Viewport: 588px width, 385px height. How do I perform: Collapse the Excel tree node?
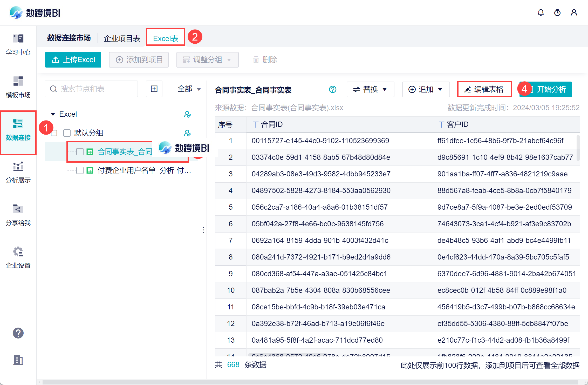53,114
